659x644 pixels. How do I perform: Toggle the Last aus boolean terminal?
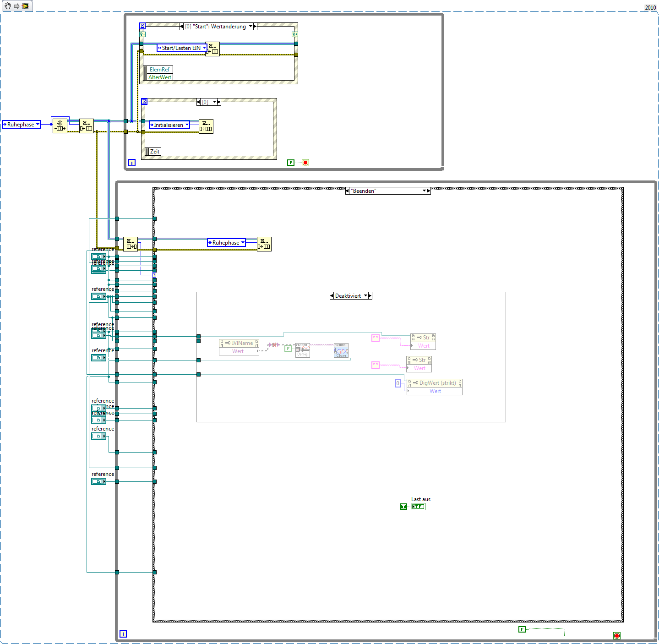[x=418, y=507]
